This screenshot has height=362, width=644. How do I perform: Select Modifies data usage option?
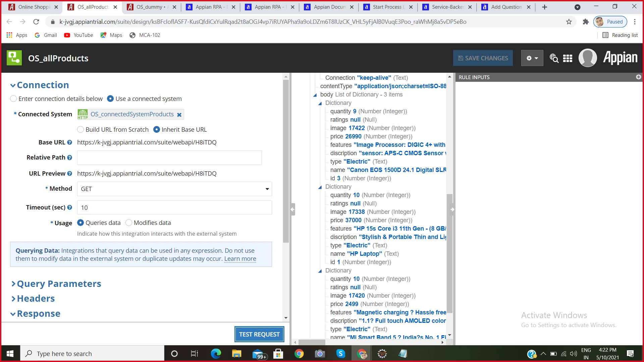pyautogui.click(x=129, y=223)
